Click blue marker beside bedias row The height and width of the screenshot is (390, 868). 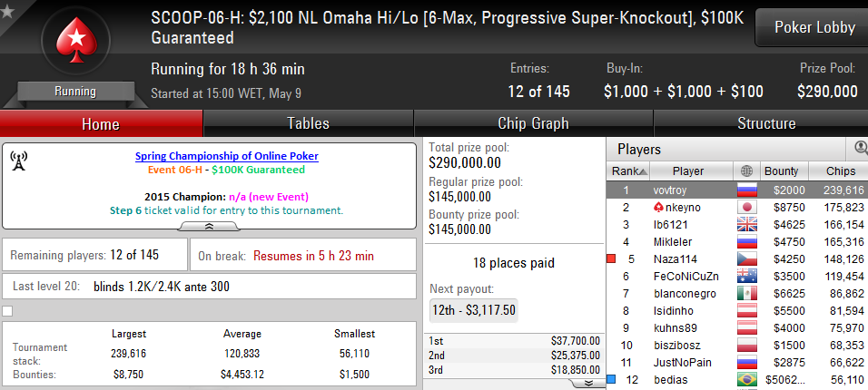click(x=611, y=379)
